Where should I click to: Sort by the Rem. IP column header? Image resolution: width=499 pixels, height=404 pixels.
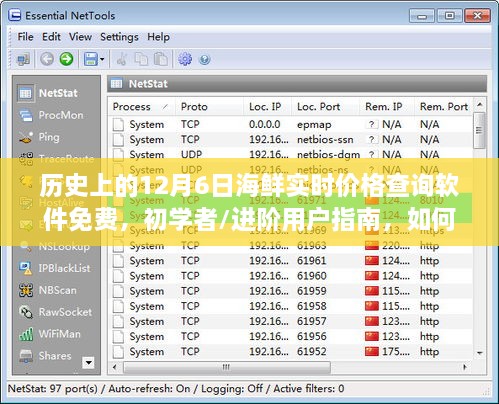pos(387,107)
